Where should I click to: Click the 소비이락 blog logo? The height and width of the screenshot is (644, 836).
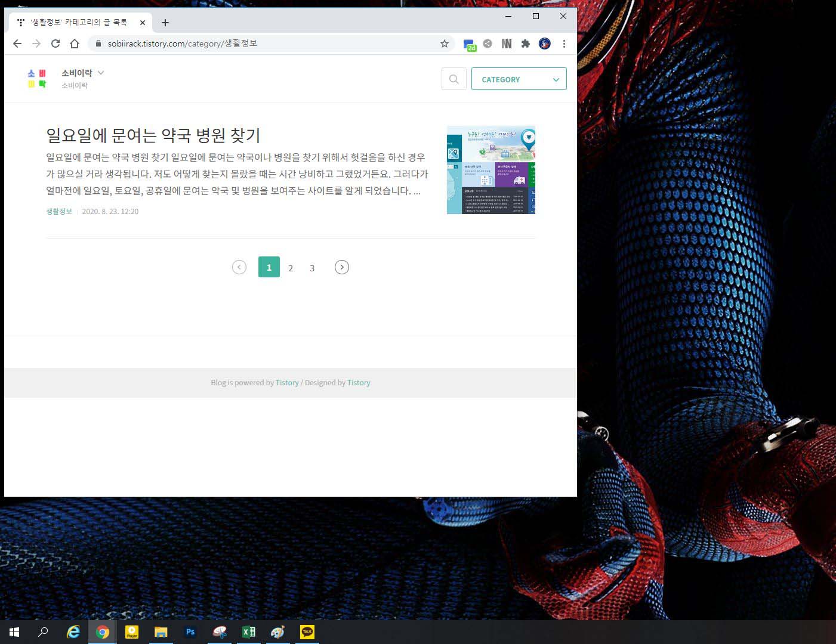pos(37,79)
